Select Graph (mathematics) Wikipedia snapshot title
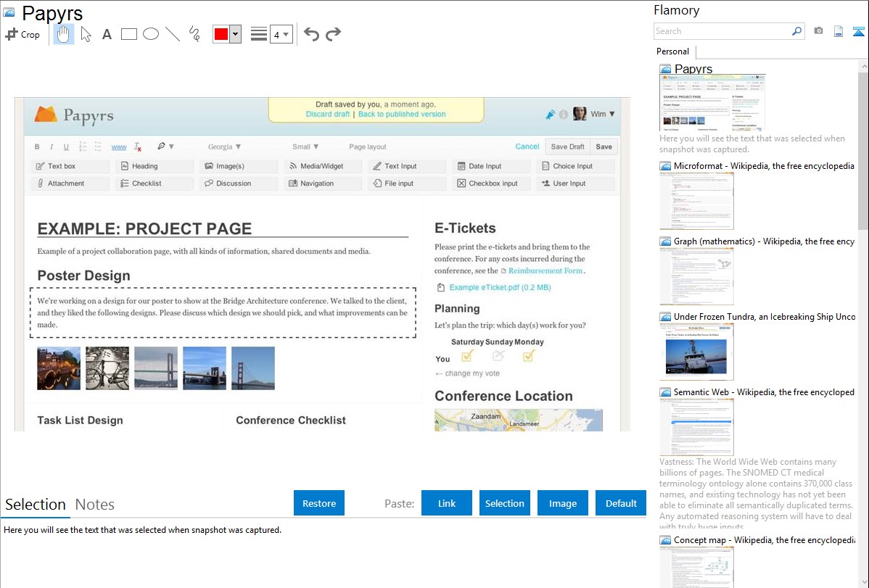 click(764, 241)
